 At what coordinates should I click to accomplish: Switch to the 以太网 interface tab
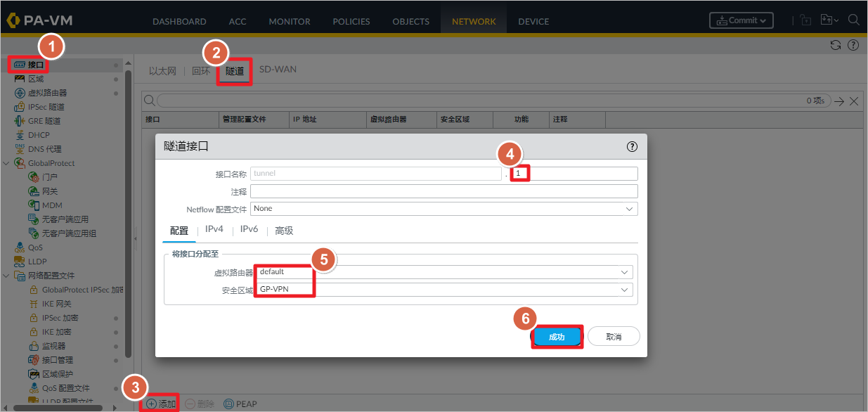click(x=162, y=70)
